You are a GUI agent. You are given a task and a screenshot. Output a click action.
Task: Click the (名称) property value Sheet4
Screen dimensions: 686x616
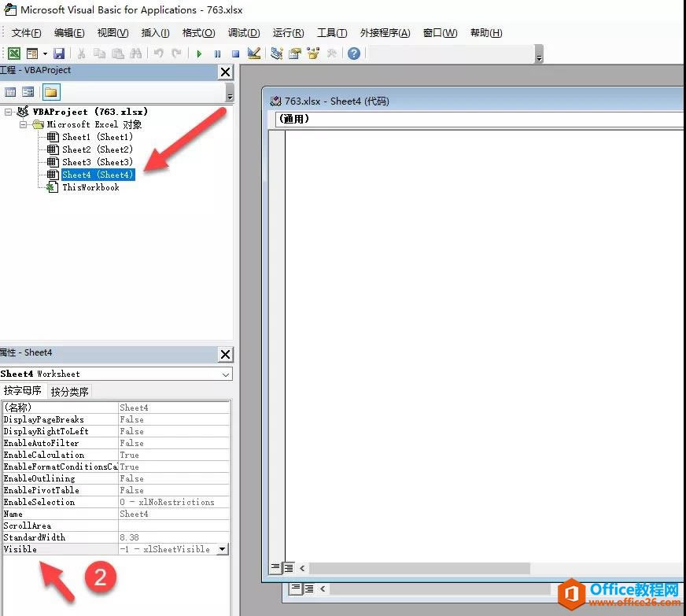174,408
